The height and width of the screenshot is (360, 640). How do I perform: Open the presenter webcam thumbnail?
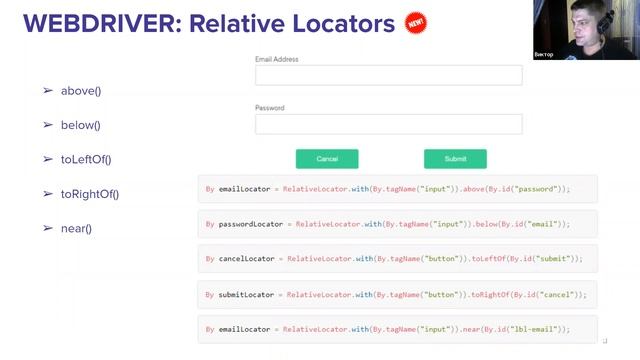tap(587, 30)
